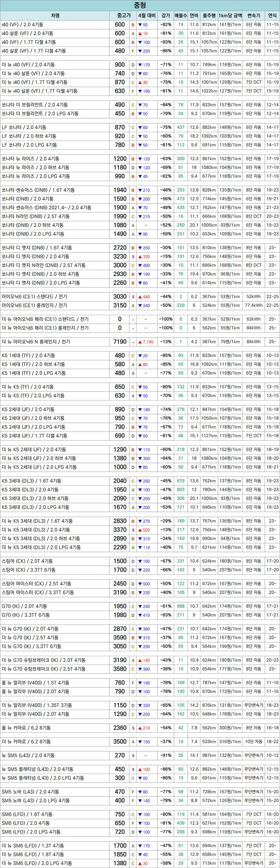Viewport: 280px width, 868px height.
Task: Select the '316원/1km' cost cell
Action: click(x=230, y=742)
